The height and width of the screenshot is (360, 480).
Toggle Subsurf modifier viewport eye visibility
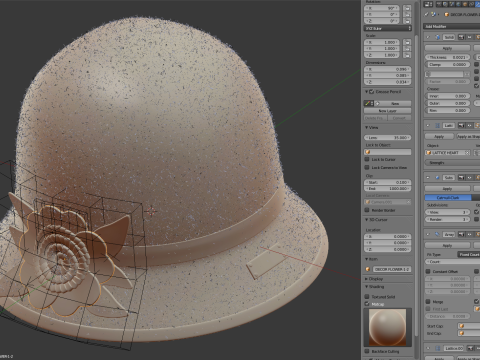pyautogui.click(x=469, y=177)
